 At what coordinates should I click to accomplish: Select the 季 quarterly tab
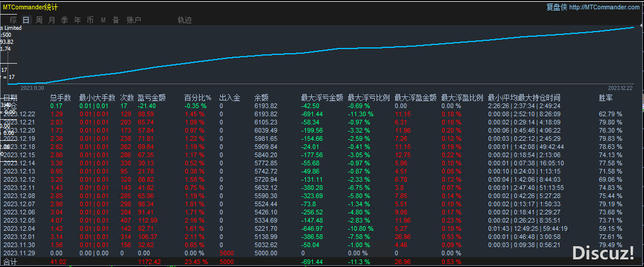click(x=65, y=20)
